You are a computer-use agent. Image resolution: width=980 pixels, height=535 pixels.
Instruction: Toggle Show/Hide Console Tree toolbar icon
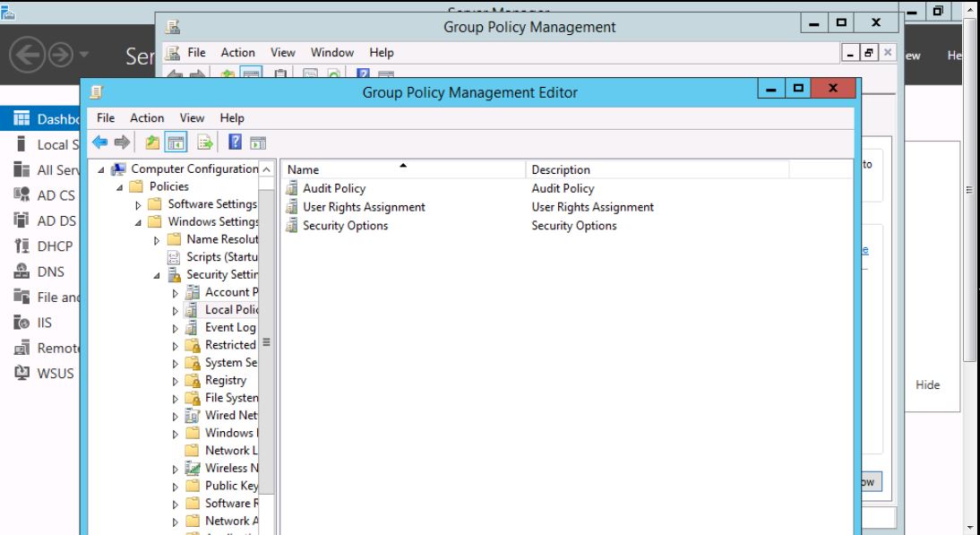click(176, 142)
